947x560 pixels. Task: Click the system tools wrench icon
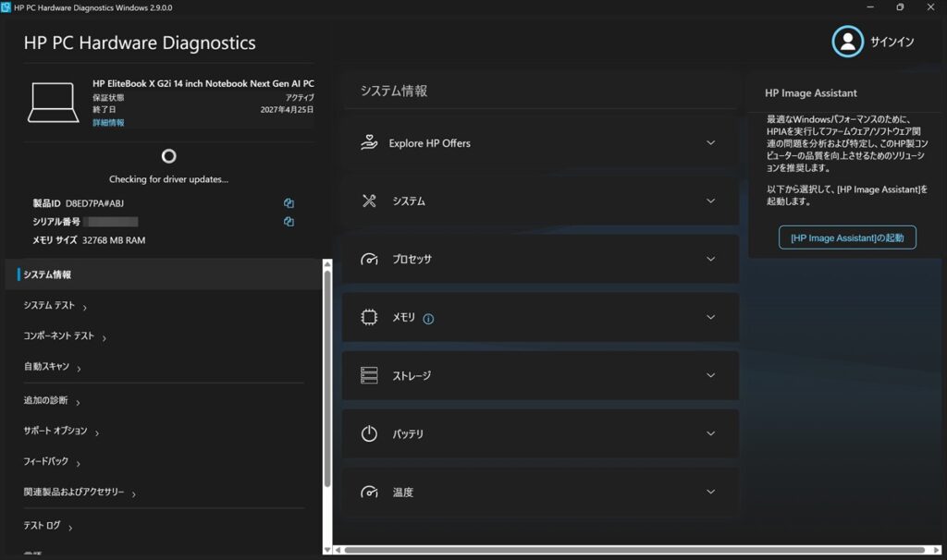point(369,201)
